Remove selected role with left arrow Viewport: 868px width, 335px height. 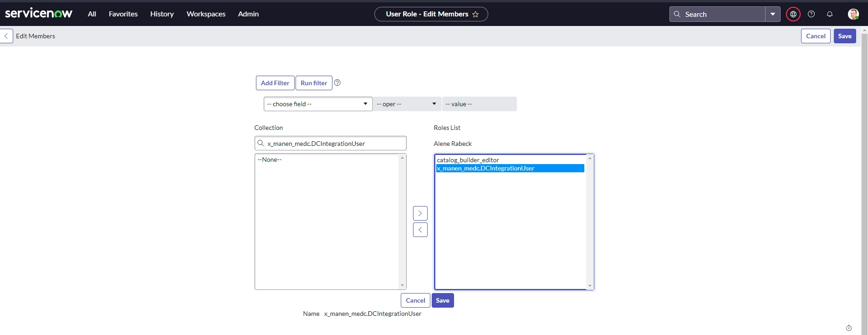coord(420,230)
